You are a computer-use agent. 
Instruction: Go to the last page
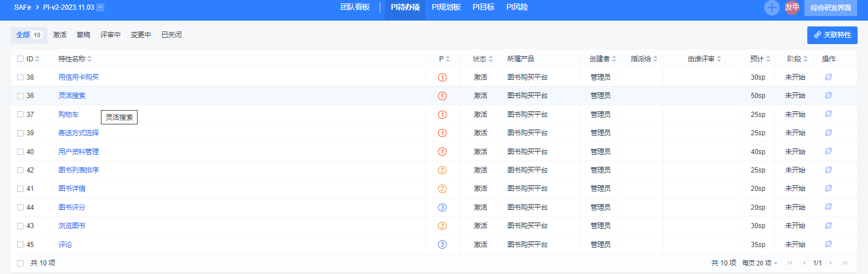(x=844, y=263)
